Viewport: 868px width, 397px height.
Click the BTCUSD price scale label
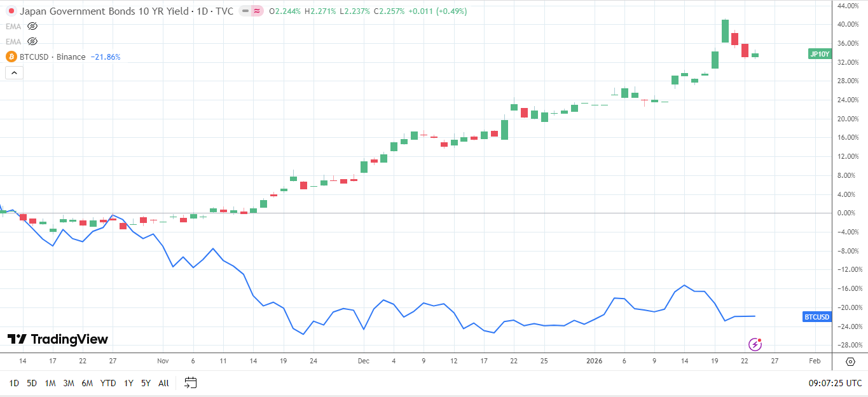(x=817, y=317)
